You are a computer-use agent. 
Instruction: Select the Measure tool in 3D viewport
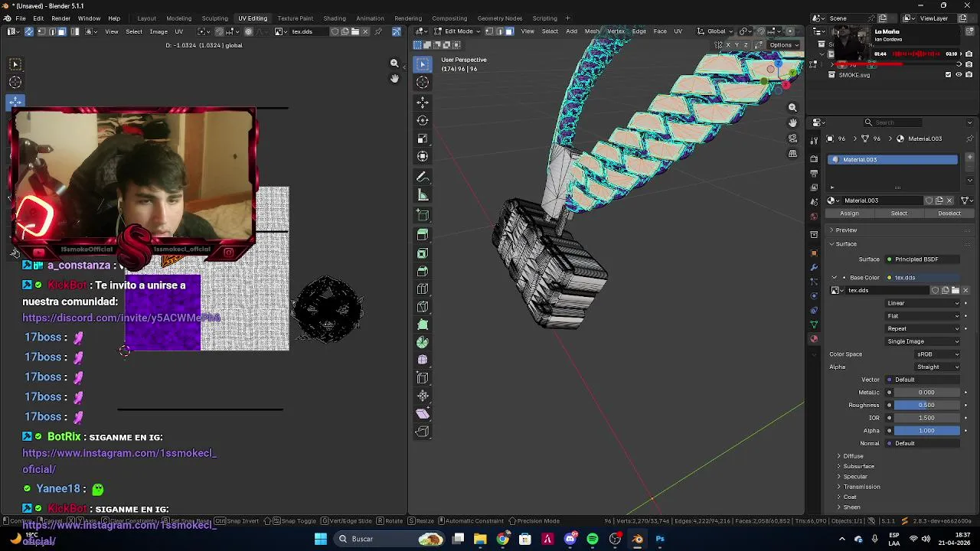click(423, 195)
